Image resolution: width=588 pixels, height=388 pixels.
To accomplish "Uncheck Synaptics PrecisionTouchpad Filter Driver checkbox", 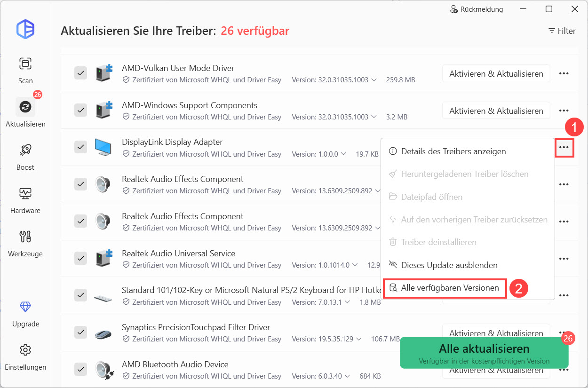I will click(81, 333).
